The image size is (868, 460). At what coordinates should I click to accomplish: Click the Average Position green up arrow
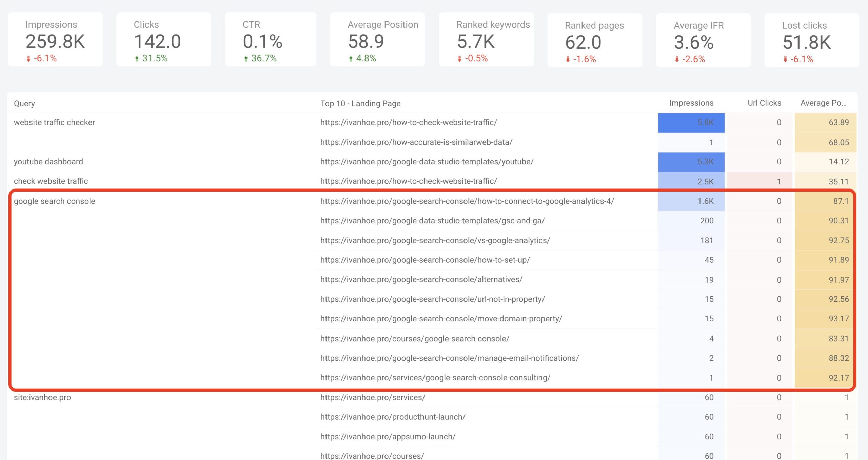point(351,59)
